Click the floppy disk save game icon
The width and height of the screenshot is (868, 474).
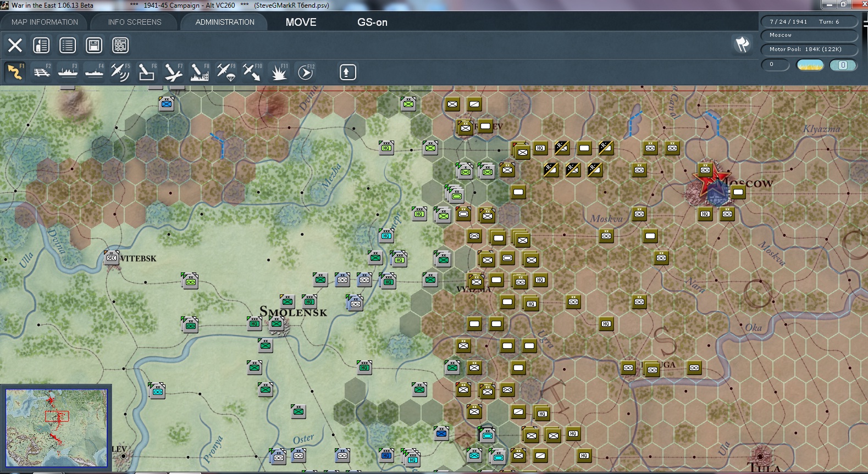click(x=94, y=45)
